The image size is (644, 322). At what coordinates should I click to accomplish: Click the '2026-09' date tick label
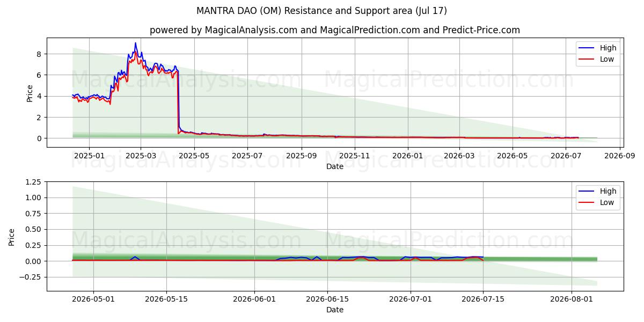coord(620,156)
